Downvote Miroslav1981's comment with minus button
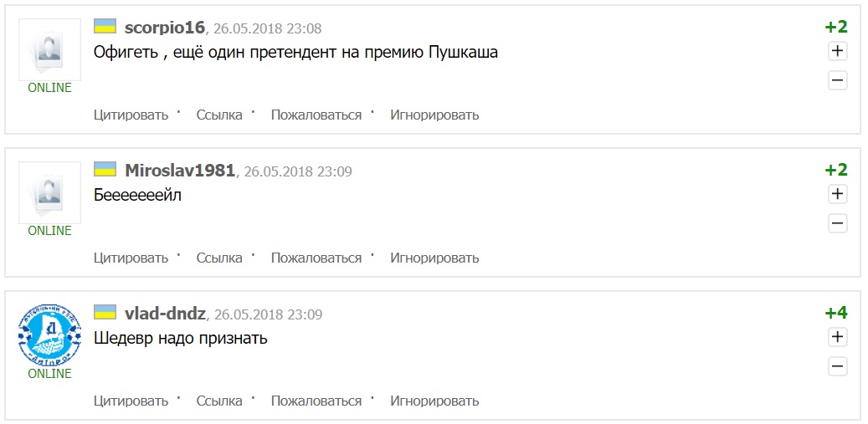 [x=837, y=223]
